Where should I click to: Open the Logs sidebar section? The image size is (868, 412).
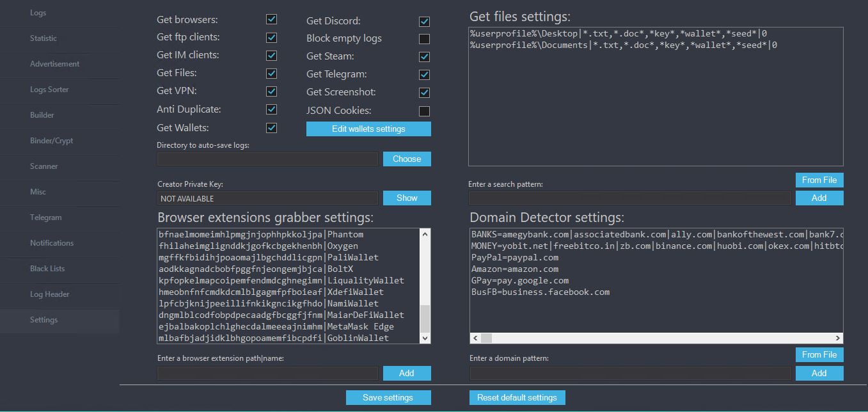[59, 13]
